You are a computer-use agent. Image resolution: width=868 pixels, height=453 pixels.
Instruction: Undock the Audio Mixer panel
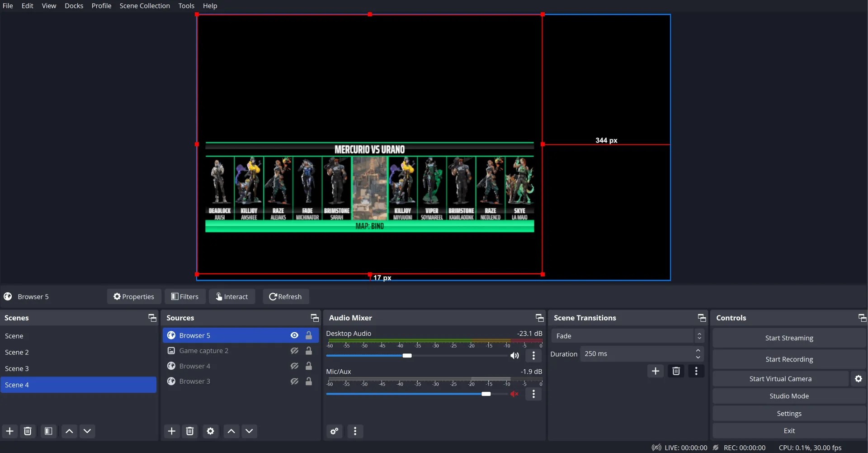click(540, 318)
